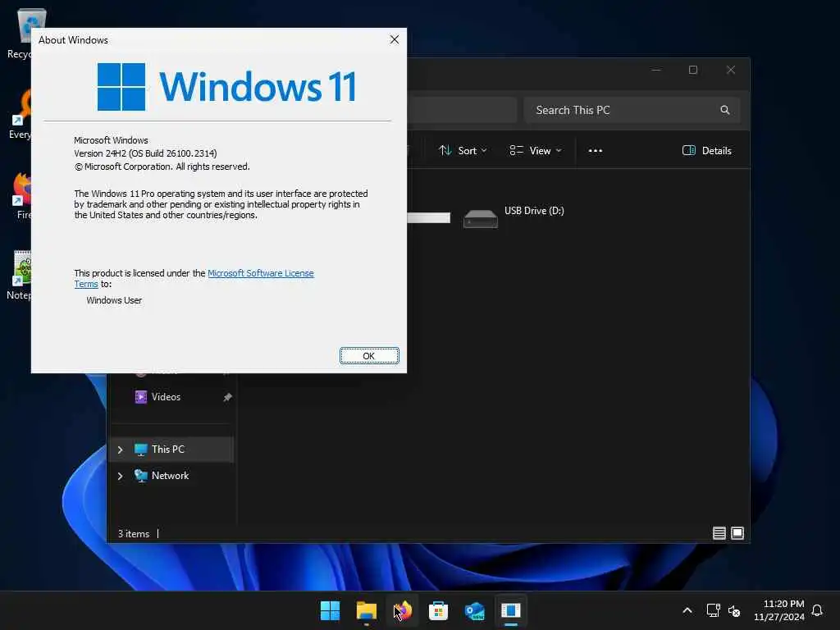Launch Firefox from the taskbar
840x630 pixels.
pyautogui.click(x=402, y=610)
